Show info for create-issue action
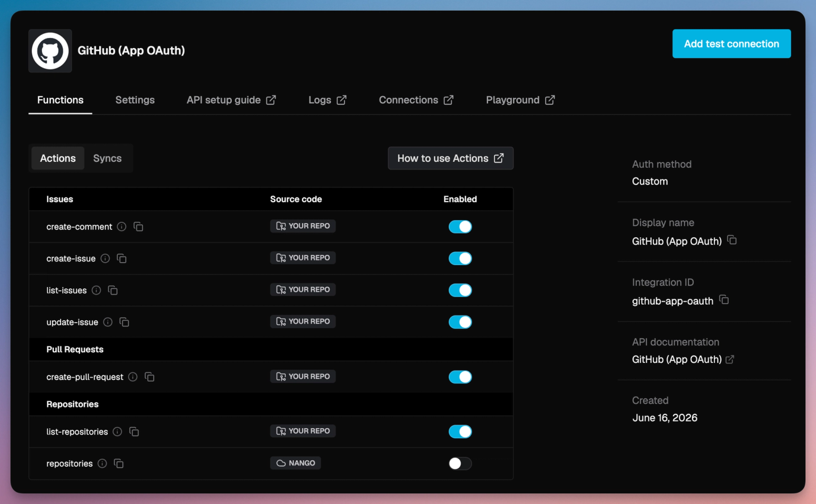Screen dimensions: 816x504 [105, 258]
